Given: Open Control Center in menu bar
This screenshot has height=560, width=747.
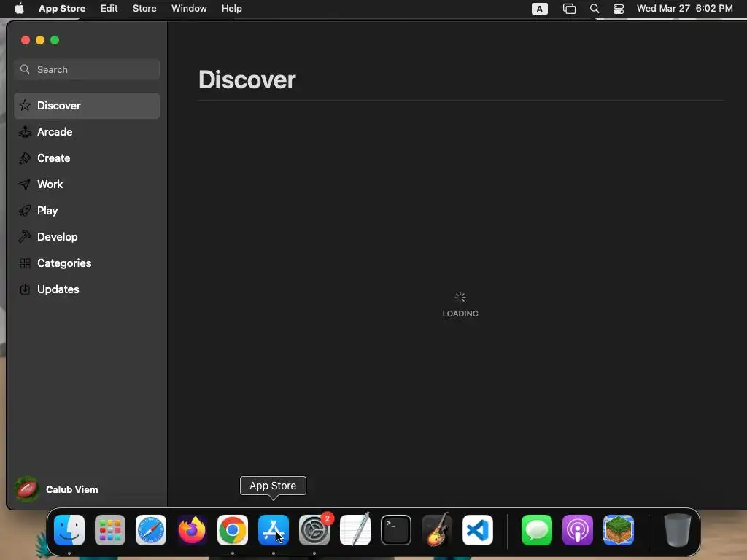Looking at the screenshot, I should pyautogui.click(x=619, y=9).
